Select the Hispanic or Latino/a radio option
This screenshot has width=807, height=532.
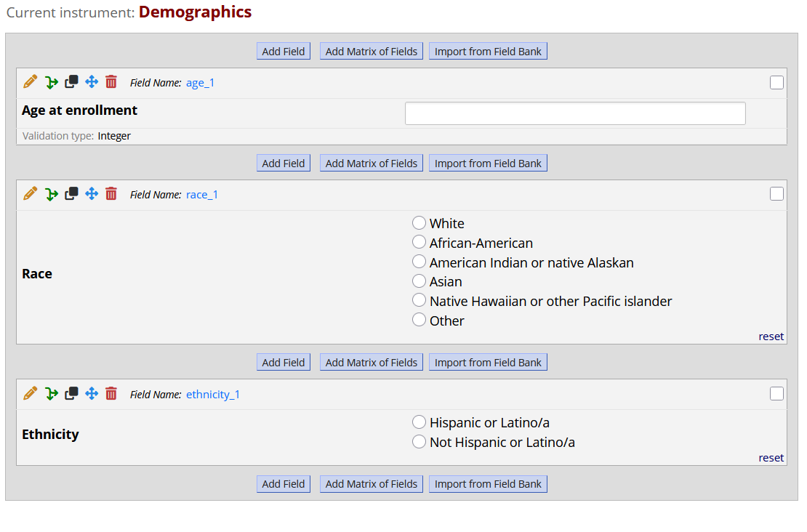click(419, 422)
